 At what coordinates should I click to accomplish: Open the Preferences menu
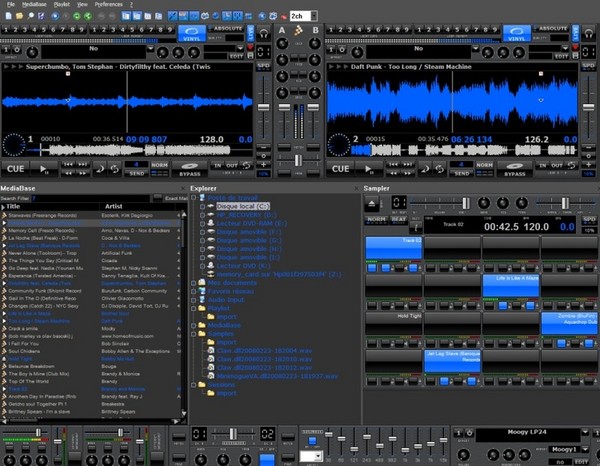[x=109, y=4]
